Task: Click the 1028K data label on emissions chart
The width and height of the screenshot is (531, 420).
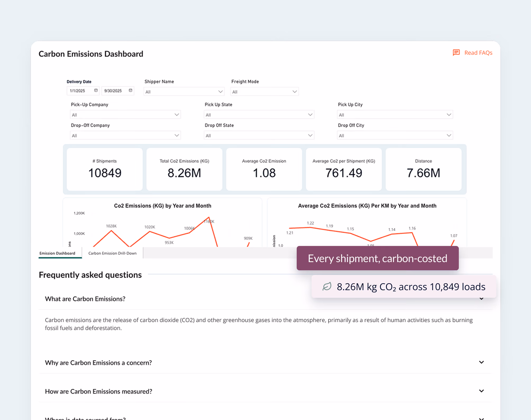Action: click(111, 226)
